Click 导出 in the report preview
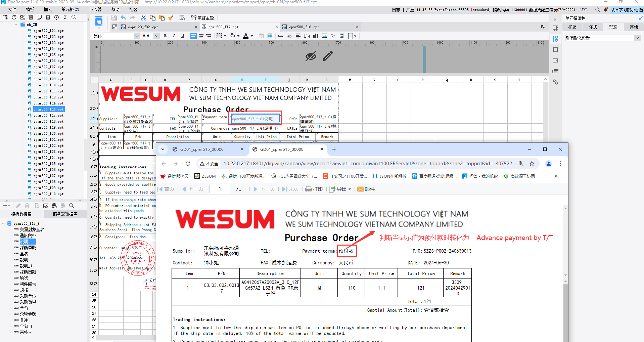 340,189
